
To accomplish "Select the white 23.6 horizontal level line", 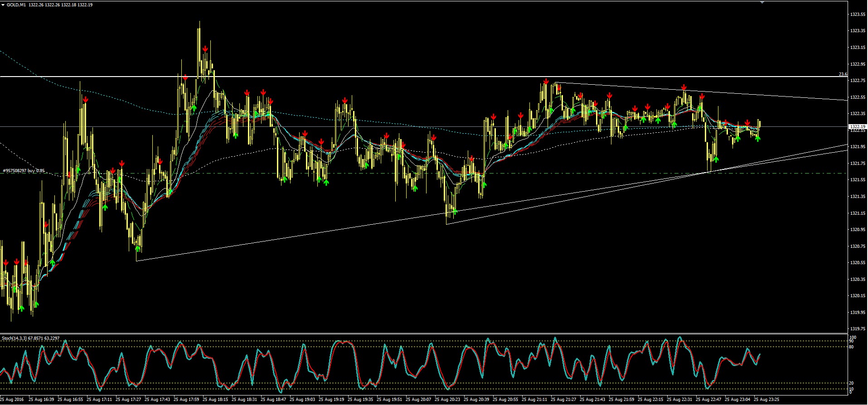I will coord(424,77).
